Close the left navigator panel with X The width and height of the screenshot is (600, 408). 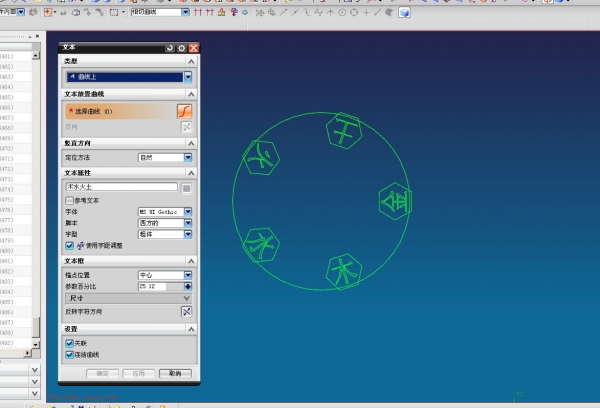tap(37, 36)
